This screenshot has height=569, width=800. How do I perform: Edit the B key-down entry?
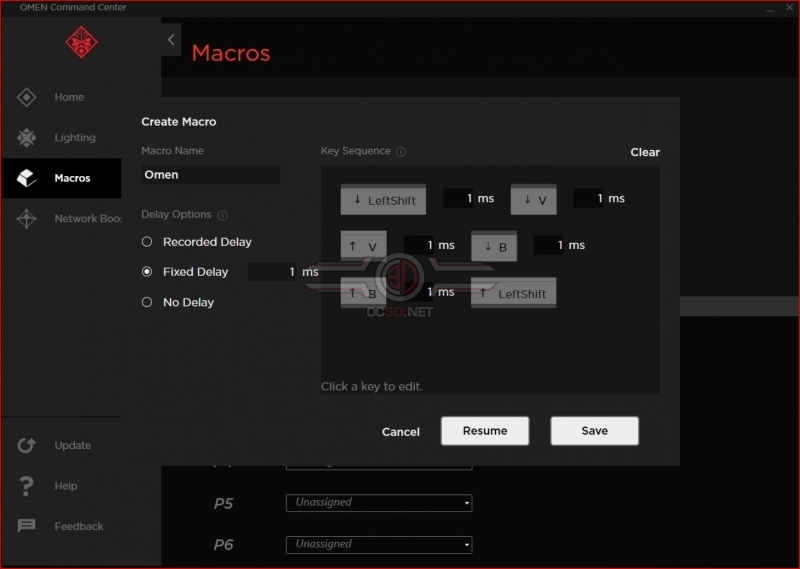pyautogui.click(x=494, y=246)
